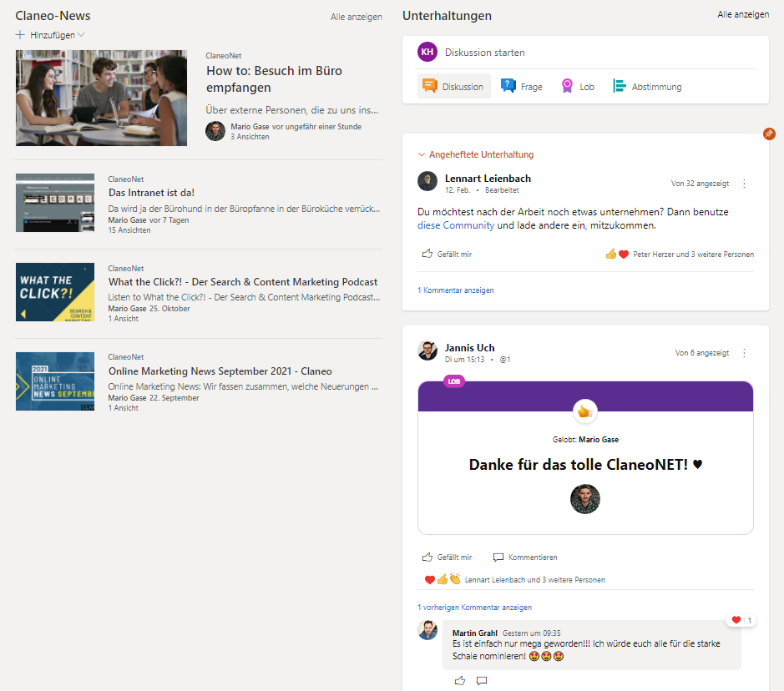Screen dimensions: 784x691
Task: Show 1 vorherigen Kommentar anzeigen
Action: 474,608
